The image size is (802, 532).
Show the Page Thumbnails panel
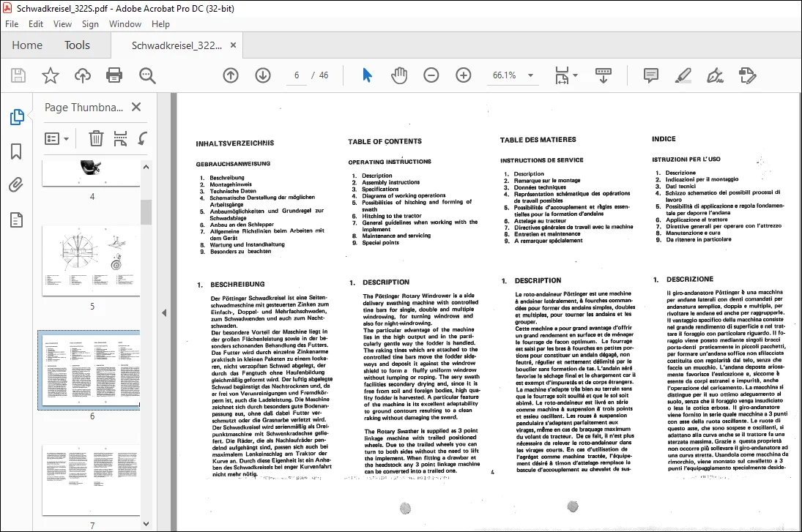[16, 117]
